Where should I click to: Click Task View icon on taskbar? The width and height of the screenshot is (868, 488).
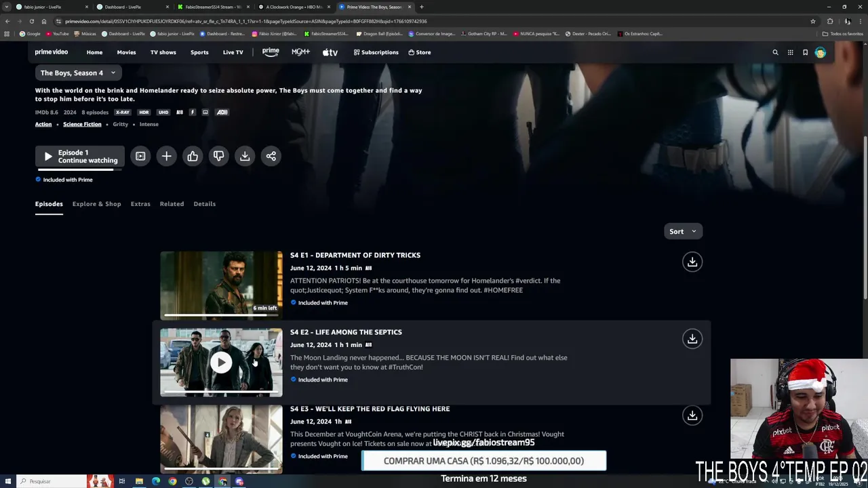point(122,481)
